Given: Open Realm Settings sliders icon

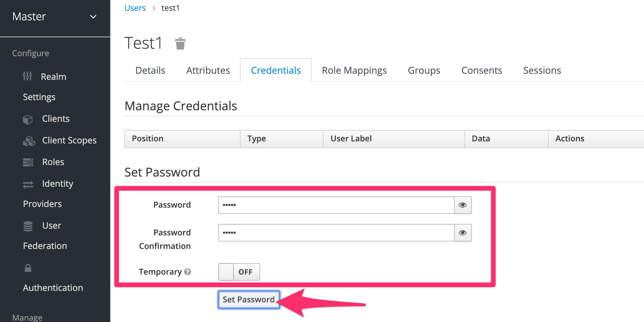Looking at the screenshot, I should click(27, 76).
